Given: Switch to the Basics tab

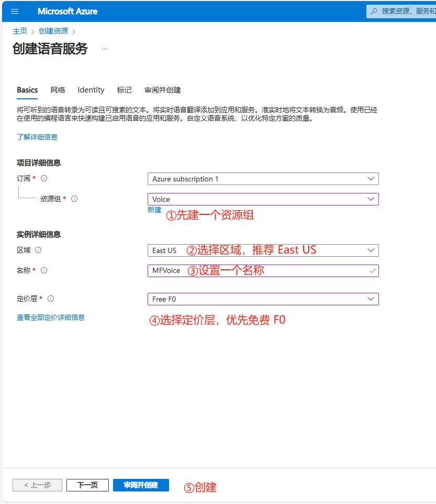Looking at the screenshot, I should [27, 90].
